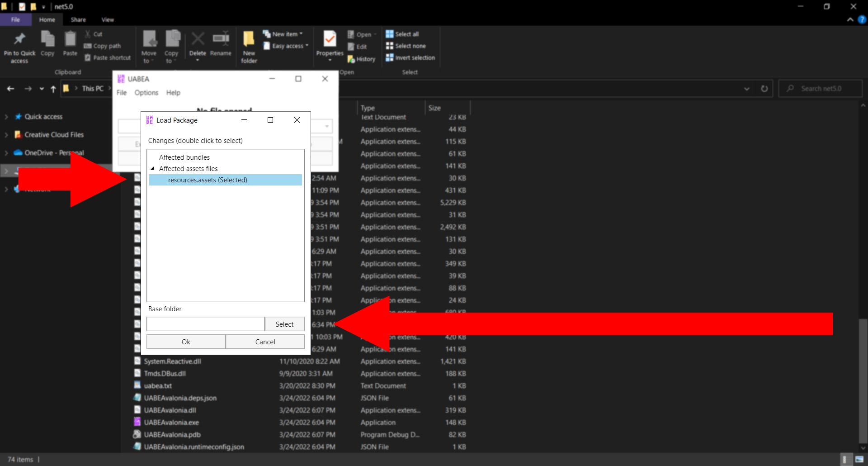Select Affected bundles tree item

pos(184,157)
